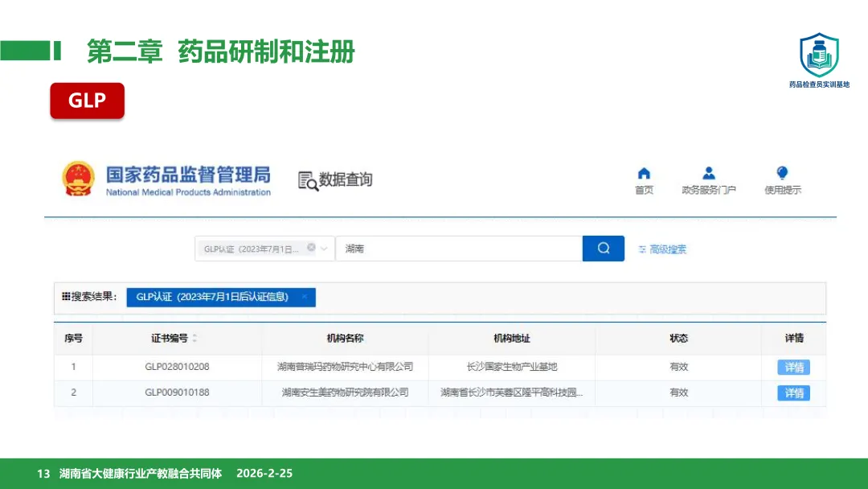Click the 高级搜索 filter icon
The height and width of the screenshot is (489, 868).
[642, 249]
